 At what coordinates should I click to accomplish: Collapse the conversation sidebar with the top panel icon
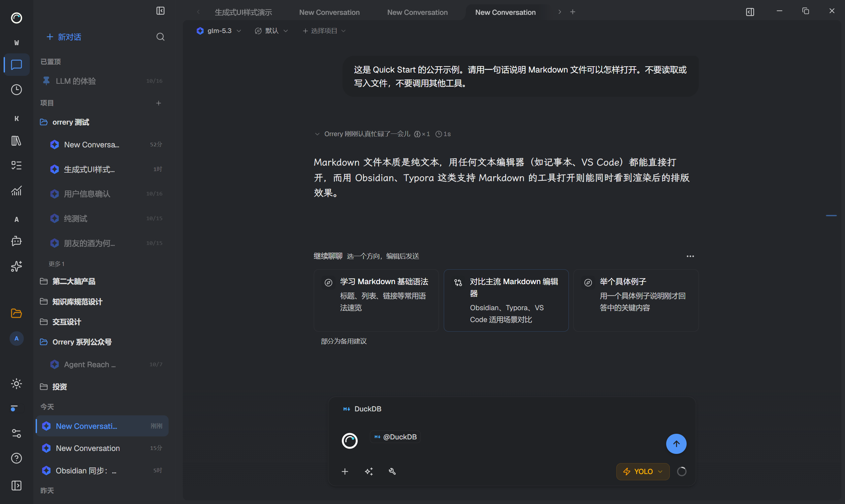[x=160, y=11]
